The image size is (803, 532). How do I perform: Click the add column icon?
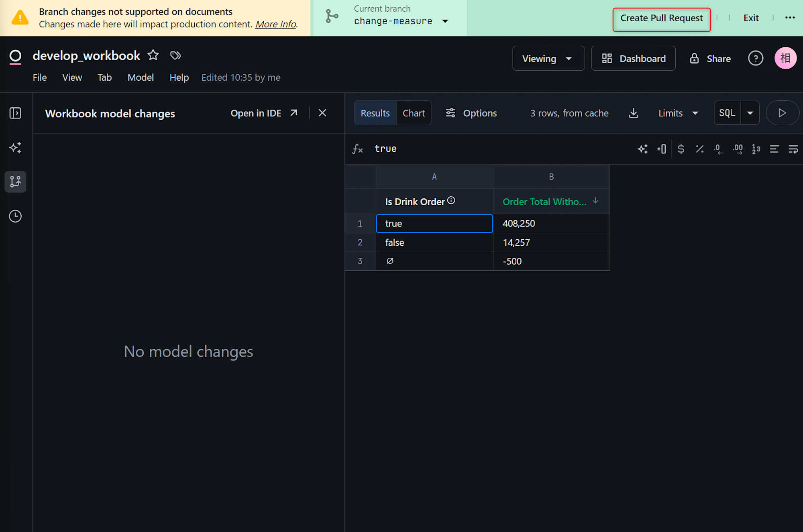click(x=662, y=149)
